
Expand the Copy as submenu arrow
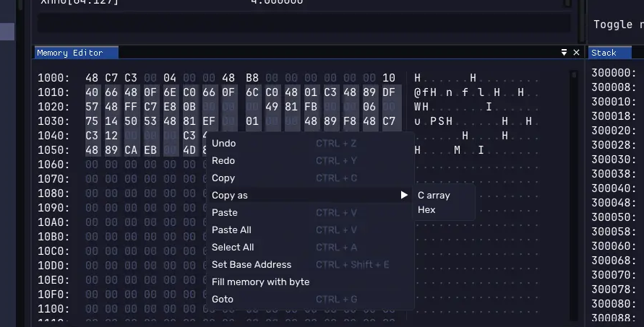point(404,195)
